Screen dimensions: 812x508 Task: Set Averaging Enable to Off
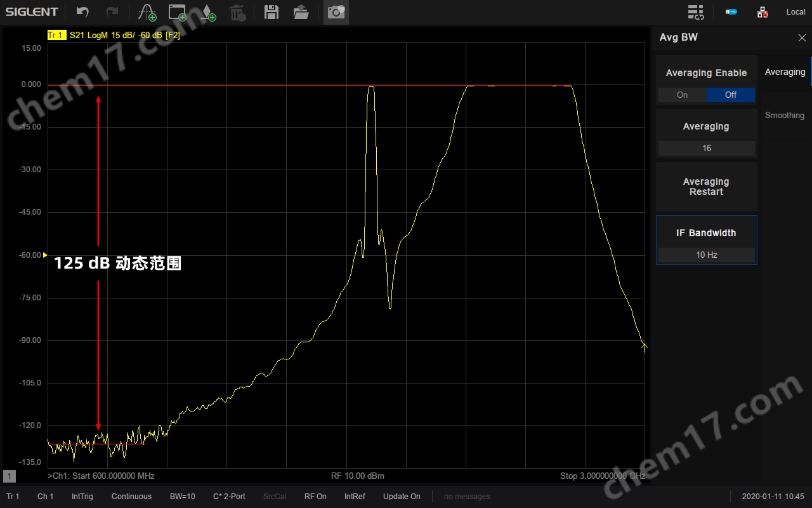(730, 95)
